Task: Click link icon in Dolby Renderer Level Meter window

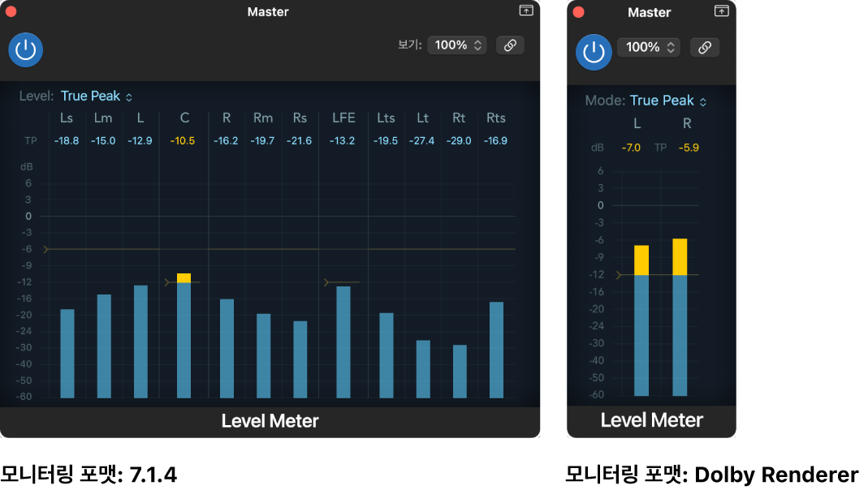Action: pyautogui.click(x=705, y=48)
